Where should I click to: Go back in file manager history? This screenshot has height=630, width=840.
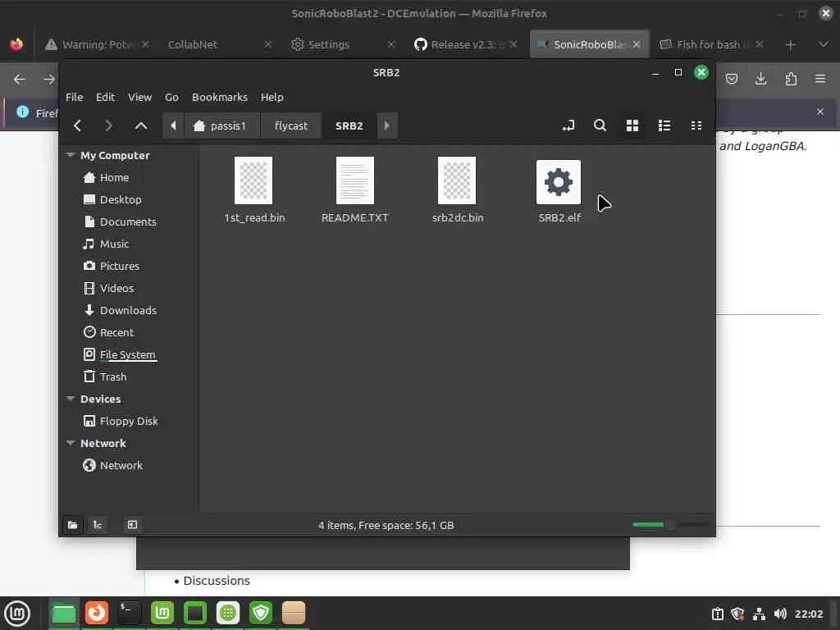[x=77, y=126]
